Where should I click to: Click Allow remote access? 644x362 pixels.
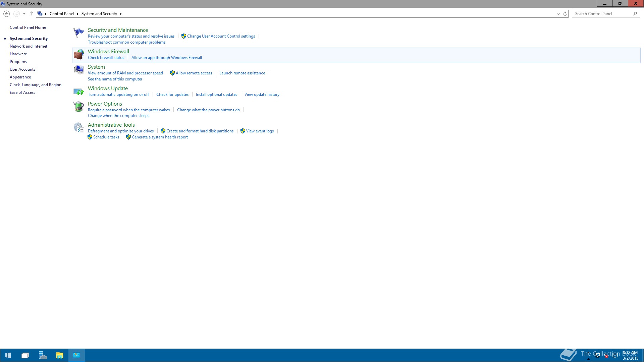pyautogui.click(x=194, y=73)
